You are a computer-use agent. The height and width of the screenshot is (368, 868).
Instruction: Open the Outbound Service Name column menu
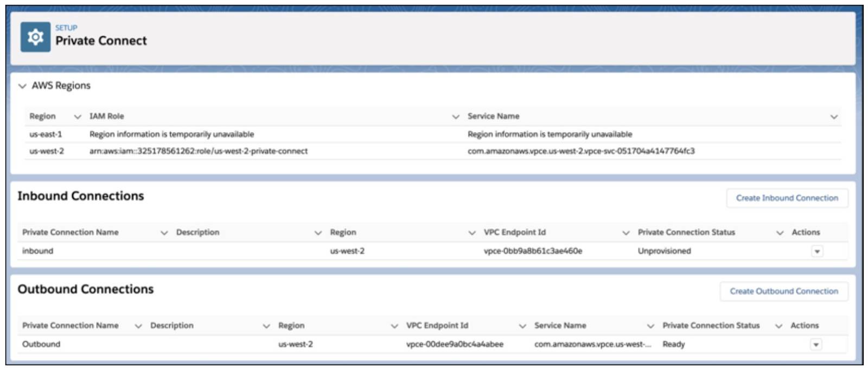tap(650, 326)
